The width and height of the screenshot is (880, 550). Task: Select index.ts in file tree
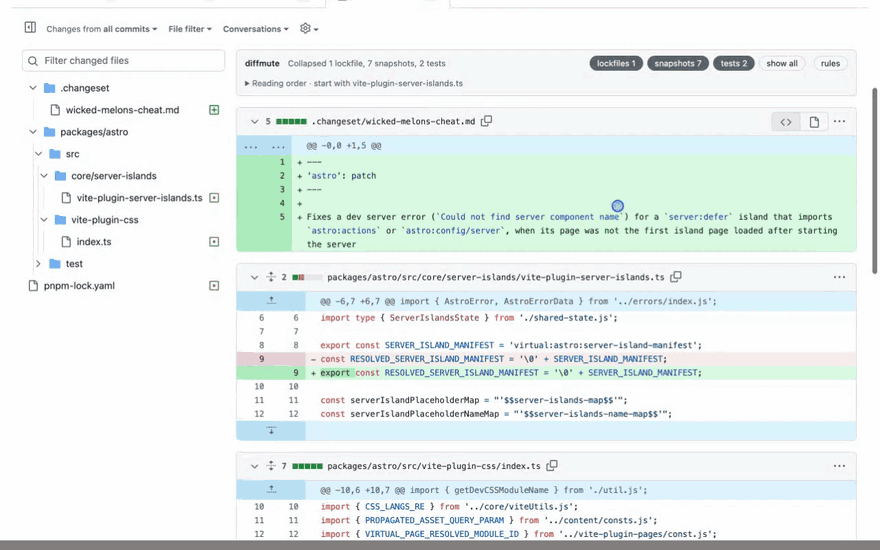point(94,242)
